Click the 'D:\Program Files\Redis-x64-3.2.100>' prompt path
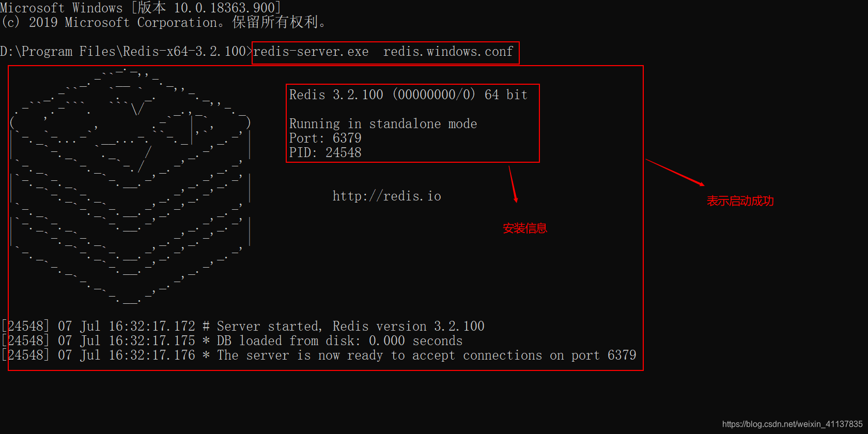 click(x=126, y=51)
